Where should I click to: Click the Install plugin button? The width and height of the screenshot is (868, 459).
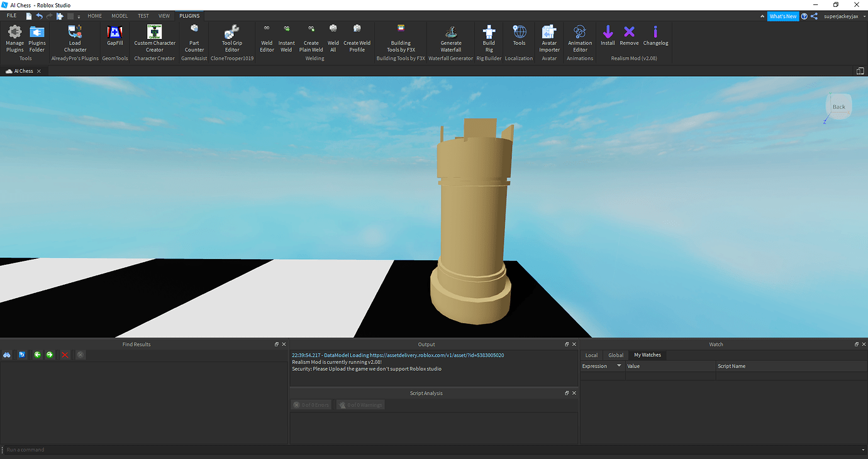(x=608, y=39)
